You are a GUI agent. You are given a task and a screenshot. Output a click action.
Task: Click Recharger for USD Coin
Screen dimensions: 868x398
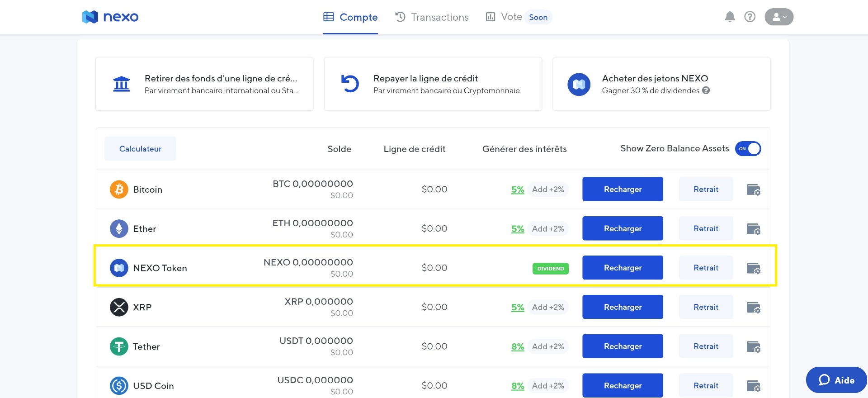point(623,385)
